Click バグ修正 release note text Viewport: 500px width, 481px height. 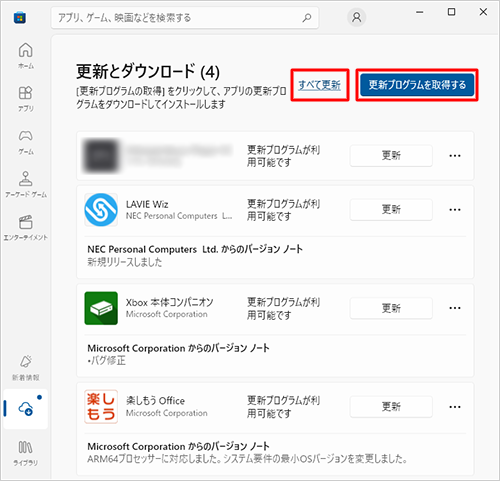coord(107,361)
